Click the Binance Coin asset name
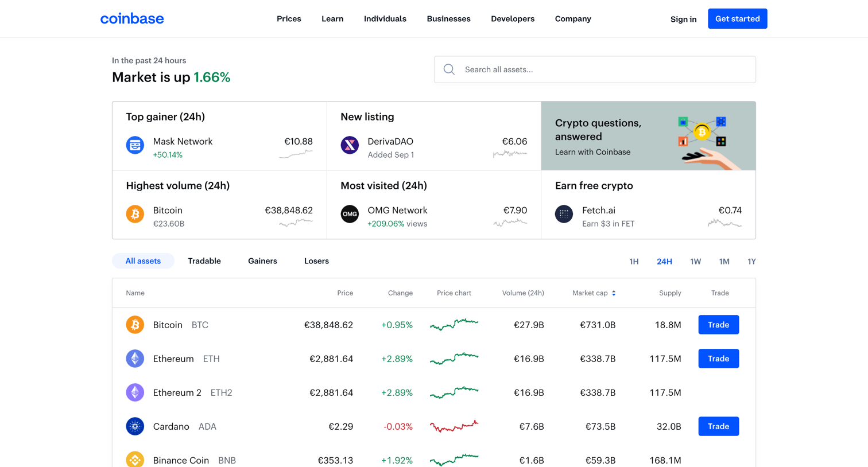The height and width of the screenshot is (467, 868). [x=181, y=460]
